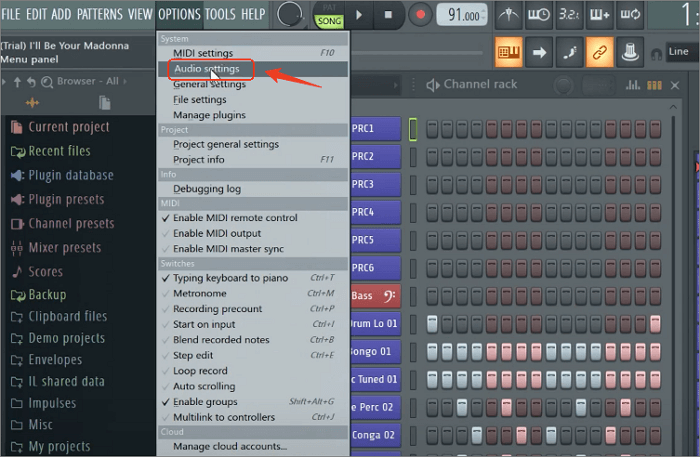This screenshot has height=457, width=700.
Task: Toggle Enable MIDI output
Action: (x=253, y=233)
